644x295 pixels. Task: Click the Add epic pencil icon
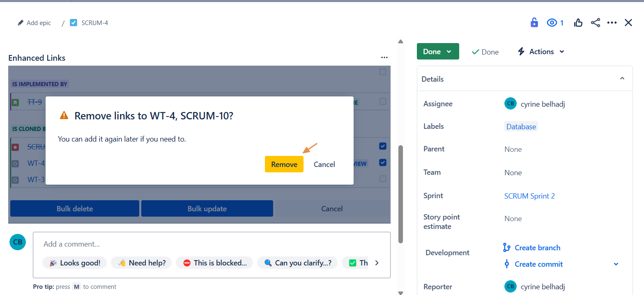point(21,23)
